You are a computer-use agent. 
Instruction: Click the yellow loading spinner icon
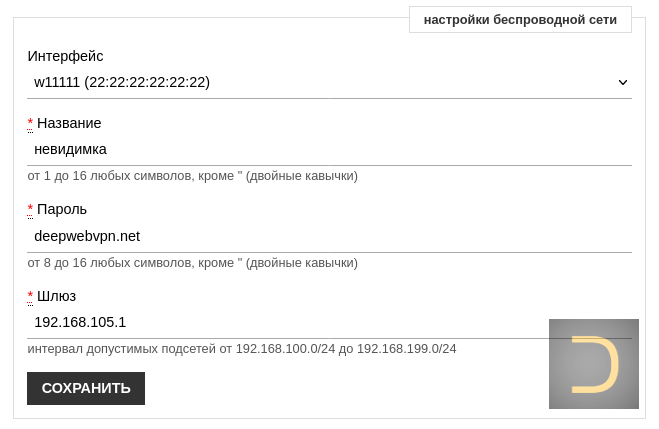(594, 364)
